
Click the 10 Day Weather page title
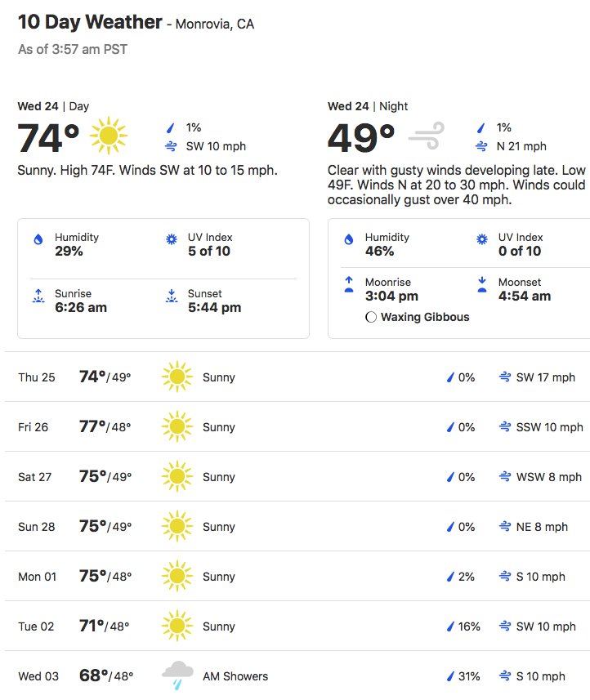tap(90, 22)
